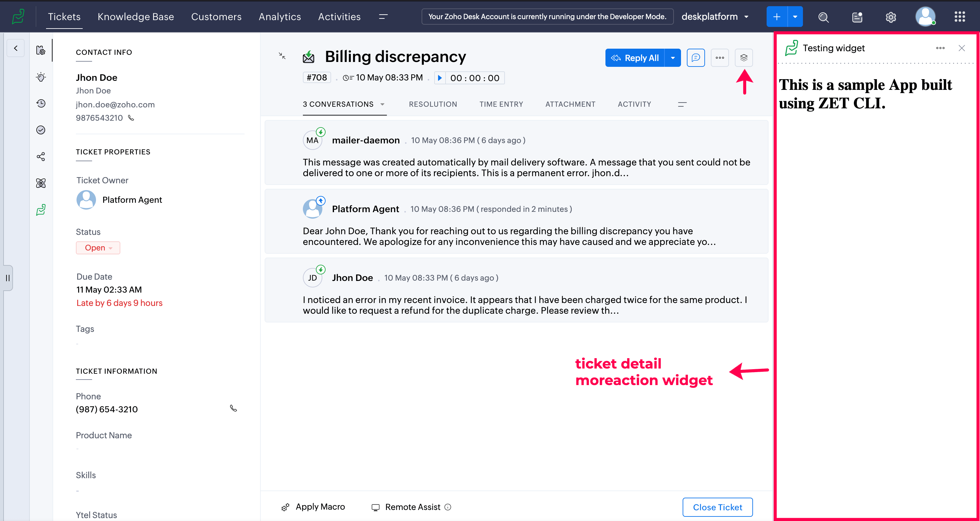Open the Jhon Doe contact name
Viewport: 980px width, 521px height.
point(96,78)
